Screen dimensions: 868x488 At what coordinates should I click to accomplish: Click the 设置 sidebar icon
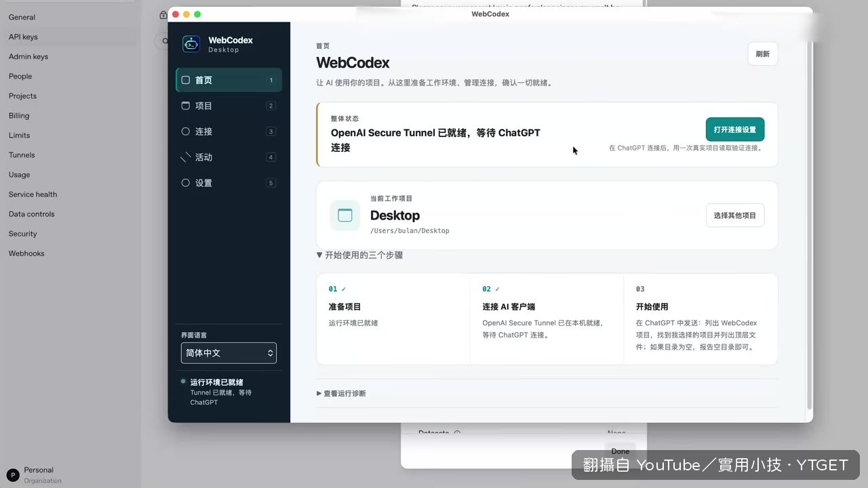[186, 183]
